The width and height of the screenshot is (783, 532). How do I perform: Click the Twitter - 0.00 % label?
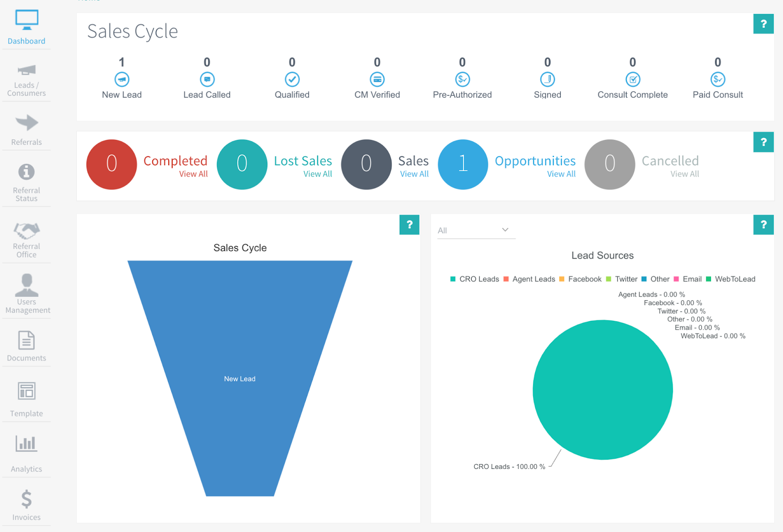(x=682, y=311)
